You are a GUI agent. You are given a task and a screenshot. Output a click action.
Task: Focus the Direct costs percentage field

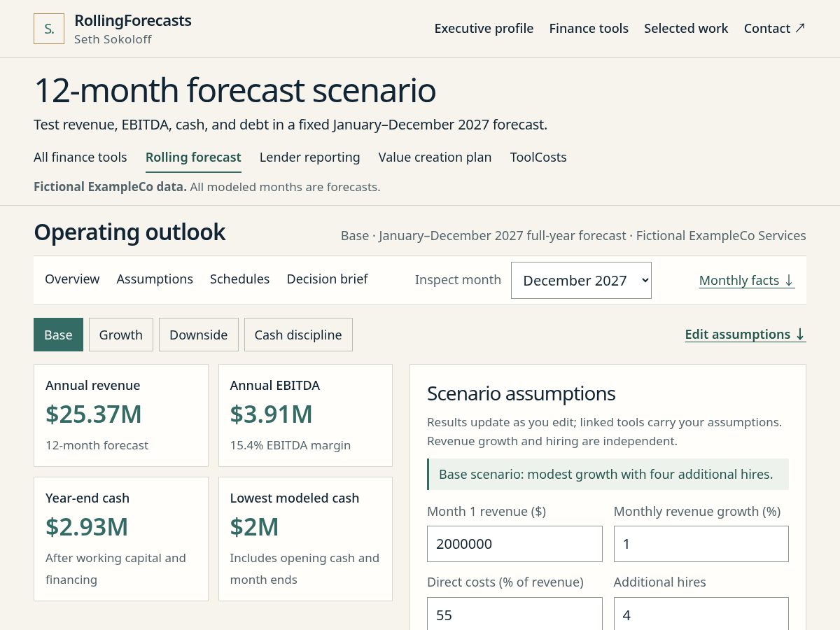pyautogui.click(x=514, y=614)
